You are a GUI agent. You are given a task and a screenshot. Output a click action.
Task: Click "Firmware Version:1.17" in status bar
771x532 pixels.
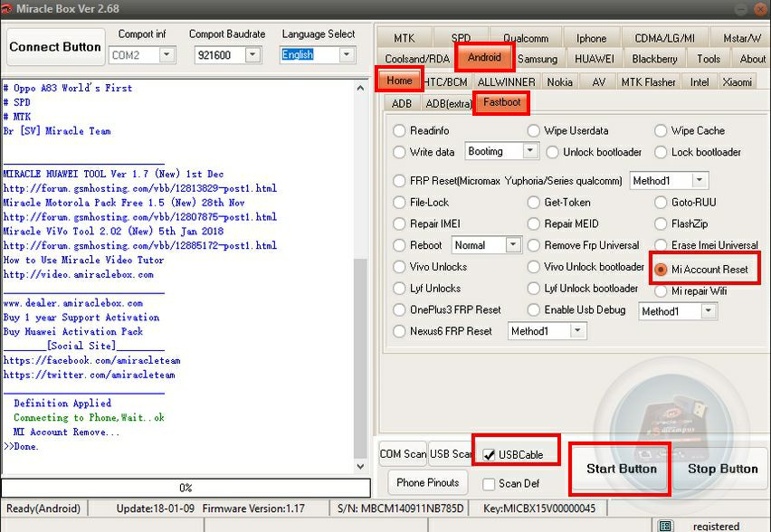coord(253,508)
